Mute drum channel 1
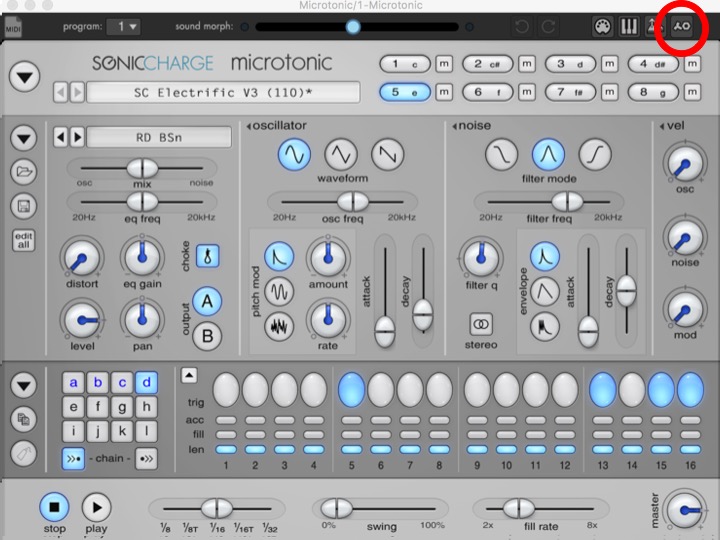 click(x=444, y=64)
